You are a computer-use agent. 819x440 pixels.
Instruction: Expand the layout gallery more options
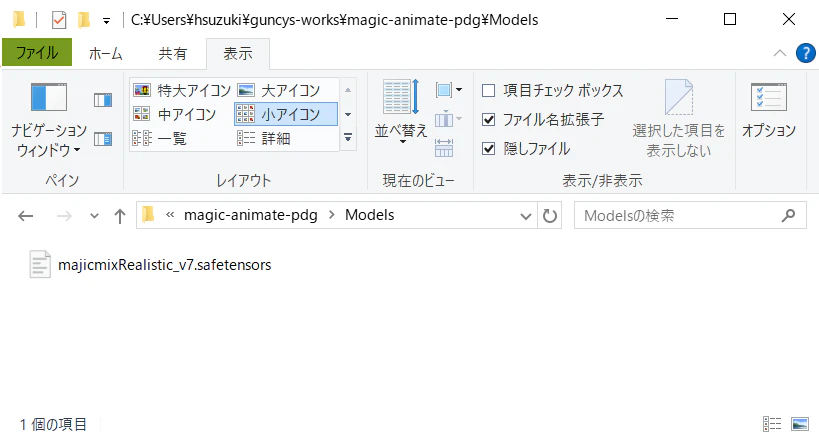(x=348, y=138)
